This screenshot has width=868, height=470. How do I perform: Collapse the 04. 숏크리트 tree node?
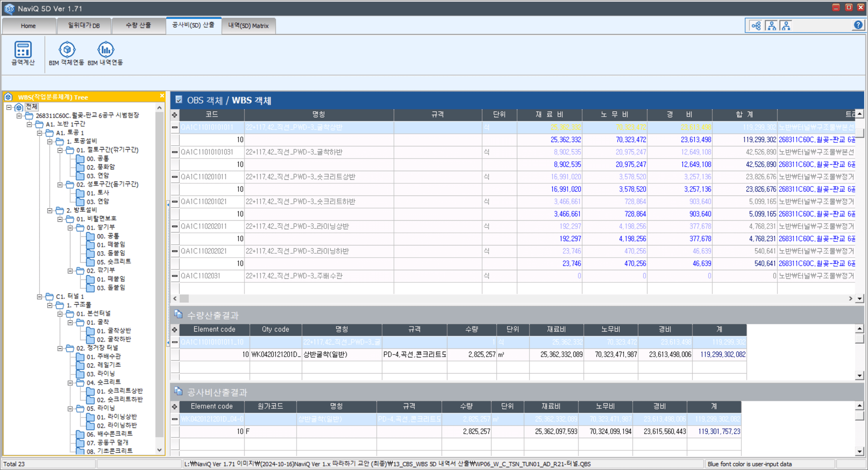(x=70, y=383)
